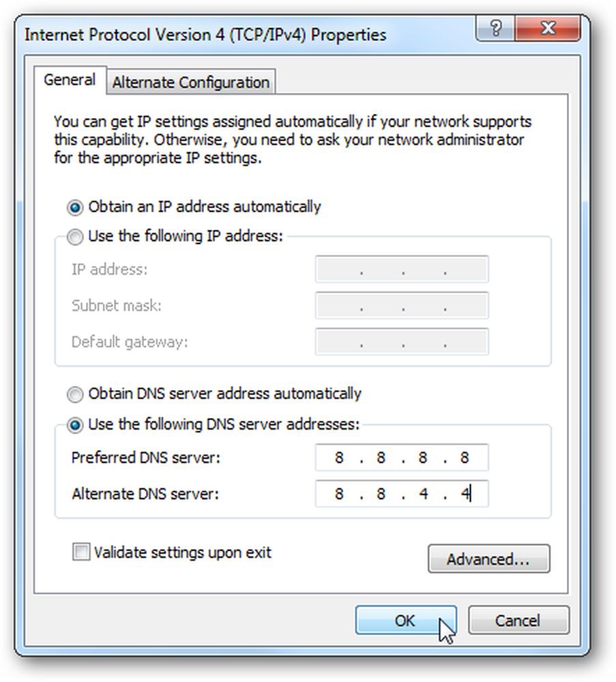This screenshot has height=682, width=616.
Task: Click first octet of Alternate DNS server
Action: click(339, 494)
